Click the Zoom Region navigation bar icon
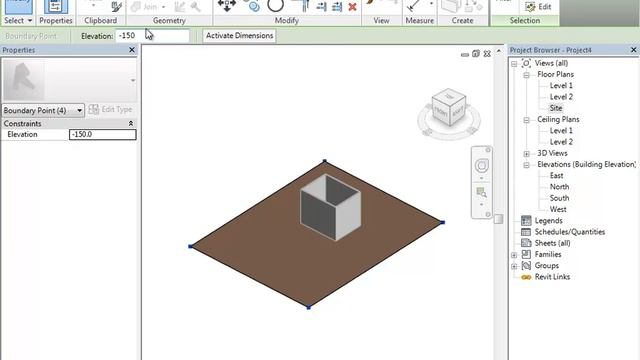Viewport: 640px width, 360px height. (481, 192)
